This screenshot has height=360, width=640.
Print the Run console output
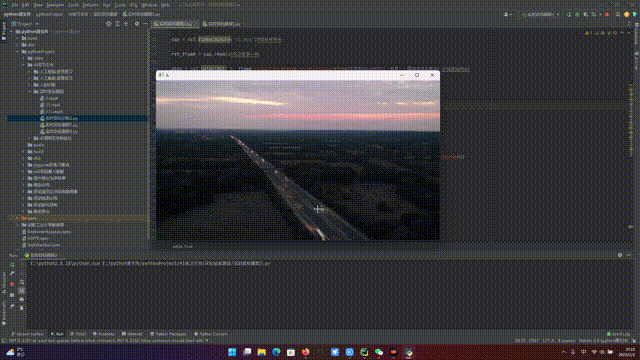pos(22,299)
